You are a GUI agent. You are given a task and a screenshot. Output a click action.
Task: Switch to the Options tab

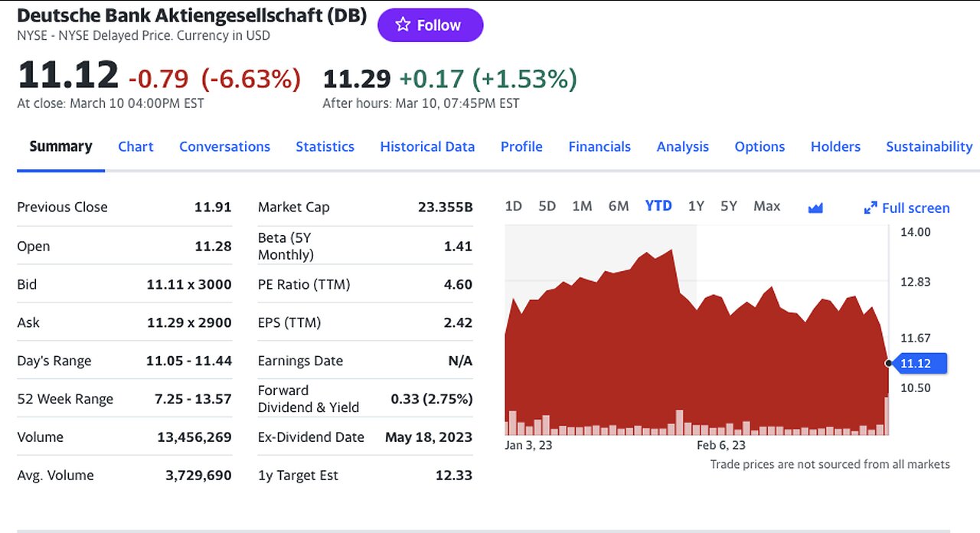[759, 146]
